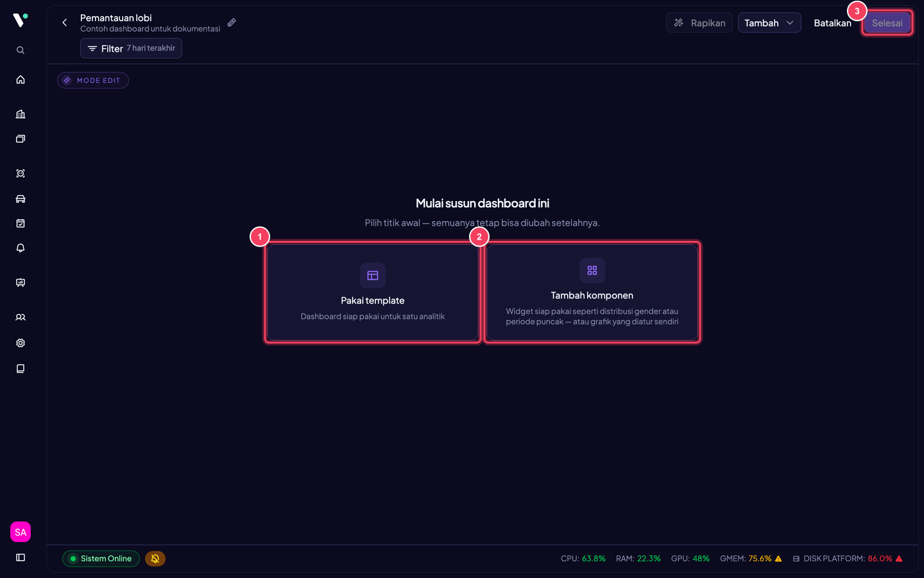Open the vehicle (car) sidebar icon

(21, 198)
